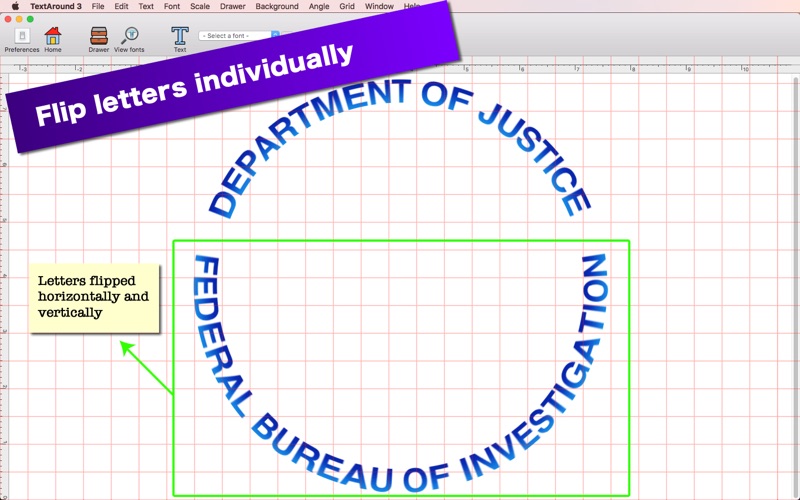This screenshot has width=800, height=500.
Task: Click the red close window button
Action: coord(8,19)
